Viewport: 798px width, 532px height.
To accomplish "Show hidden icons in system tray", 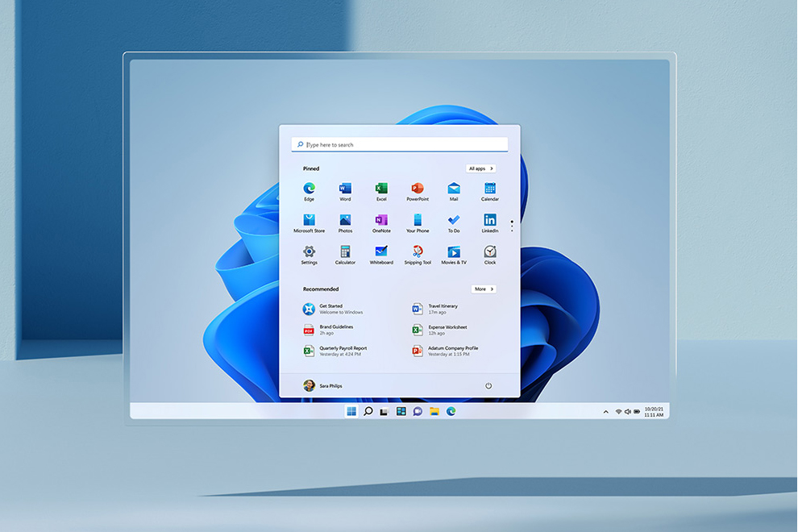I will tap(605, 412).
